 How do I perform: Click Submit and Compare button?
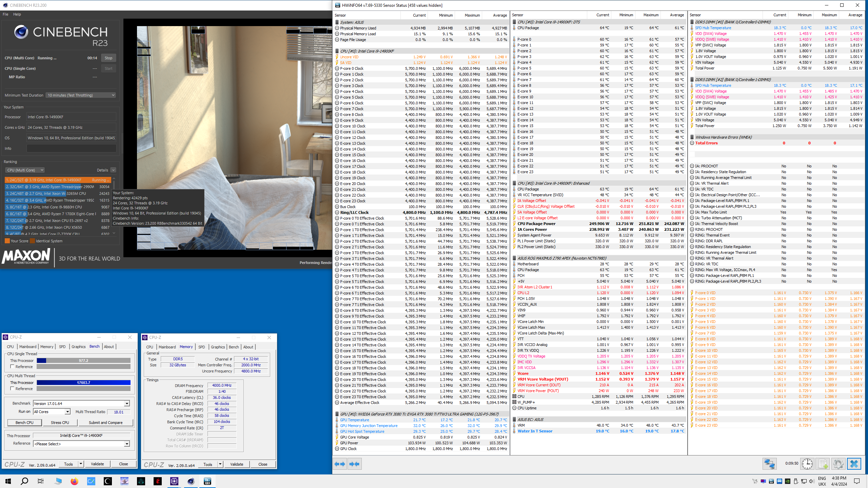(106, 423)
